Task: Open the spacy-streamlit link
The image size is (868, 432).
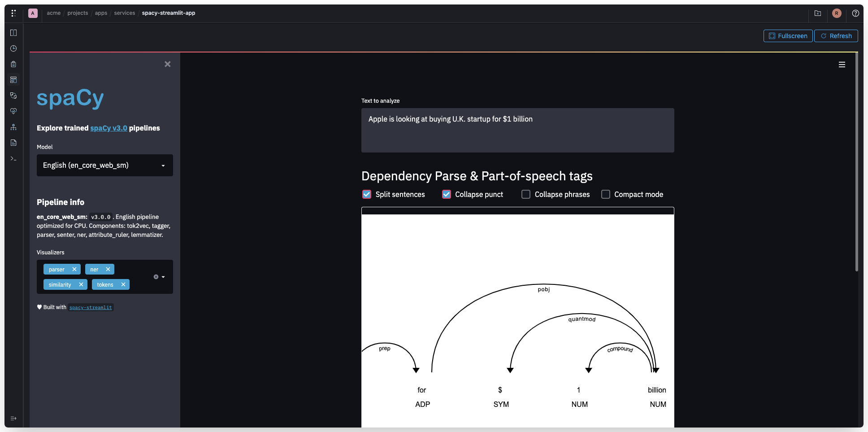Action: point(91,307)
